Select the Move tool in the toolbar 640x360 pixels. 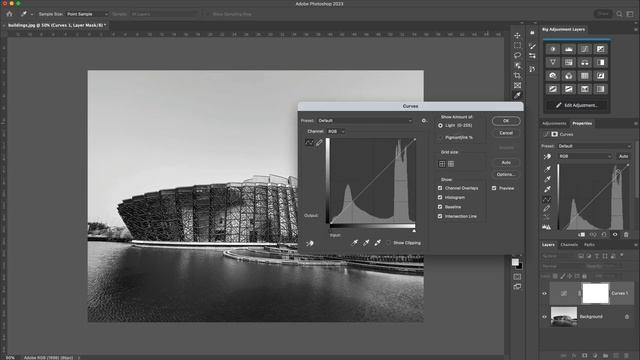pos(517,36)
